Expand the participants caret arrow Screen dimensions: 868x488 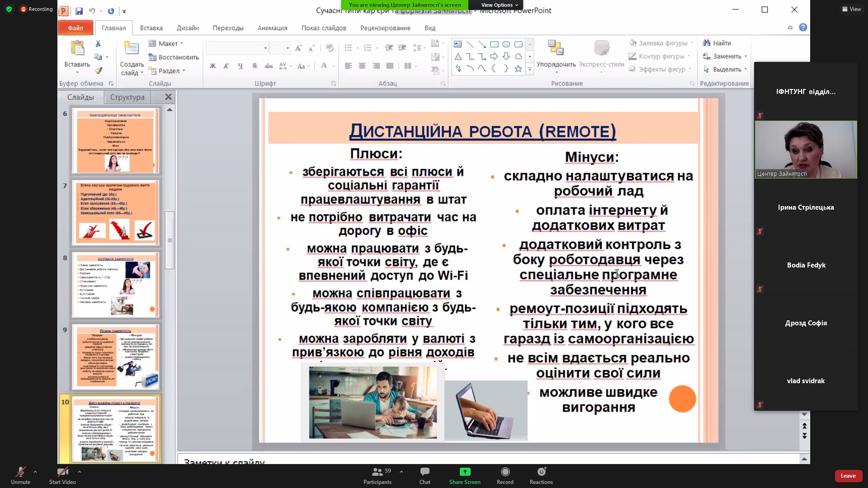coord(401,471)
